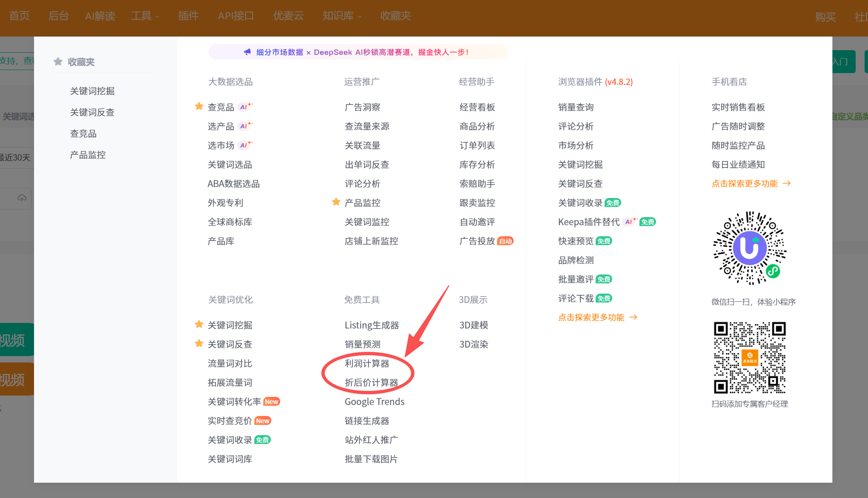The image size is (868, 498).
Task: Click the New badge next to 实时查竞价
Action: [x=263, y=420]
